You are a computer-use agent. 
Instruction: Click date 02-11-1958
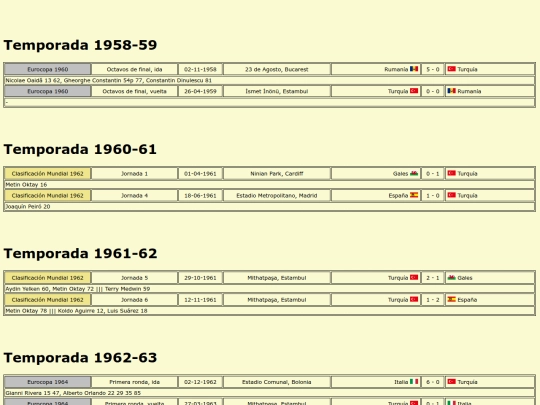coord(200,69)
